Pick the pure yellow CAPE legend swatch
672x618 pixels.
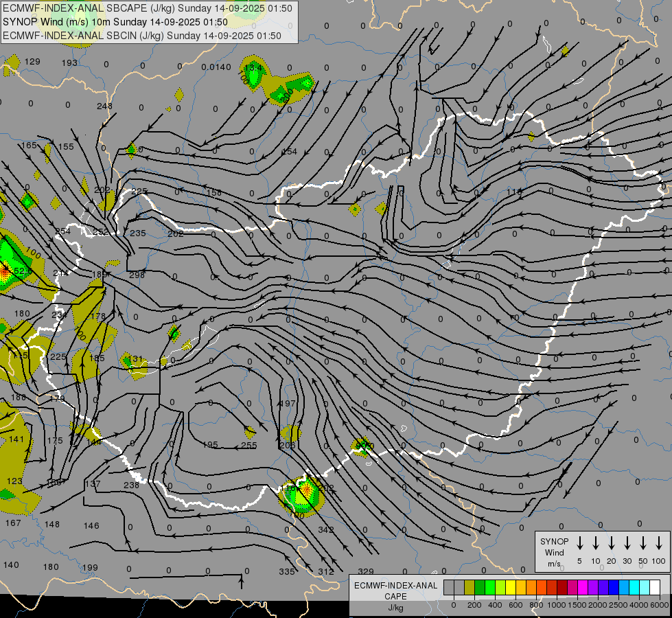511,587
